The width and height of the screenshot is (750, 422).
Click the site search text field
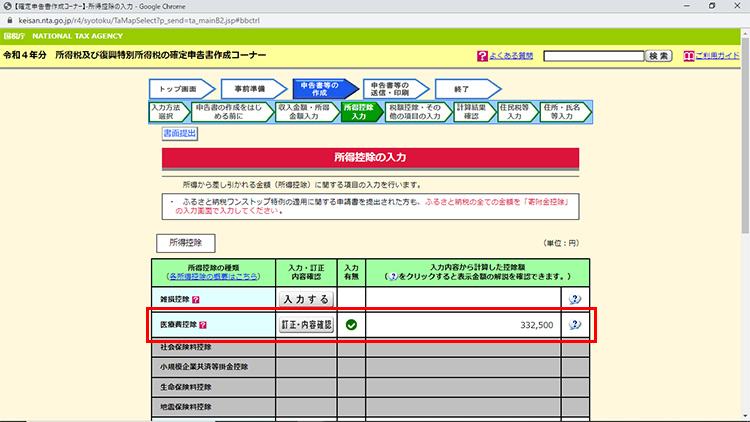[x=593, y=56]
